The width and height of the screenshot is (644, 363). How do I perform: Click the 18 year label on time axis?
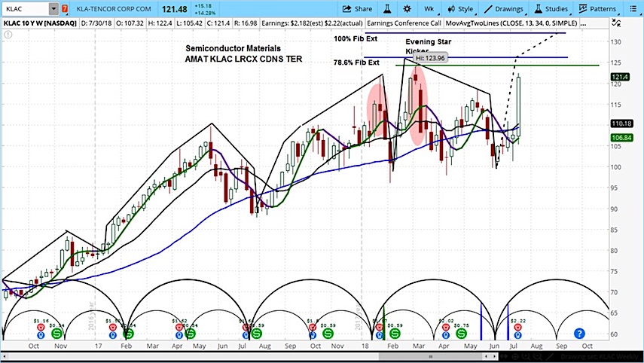pyautogui.click(x=365, y=346)
